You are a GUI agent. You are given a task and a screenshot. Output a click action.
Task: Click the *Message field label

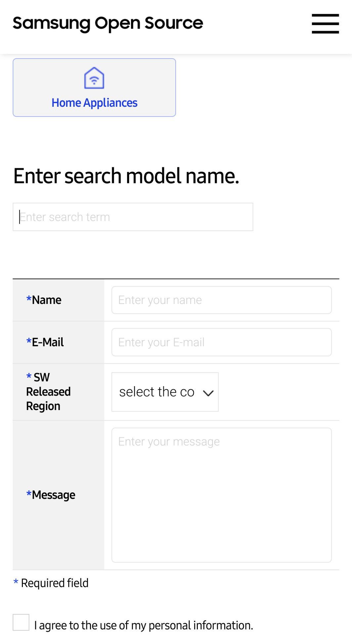tap(51, 495)
